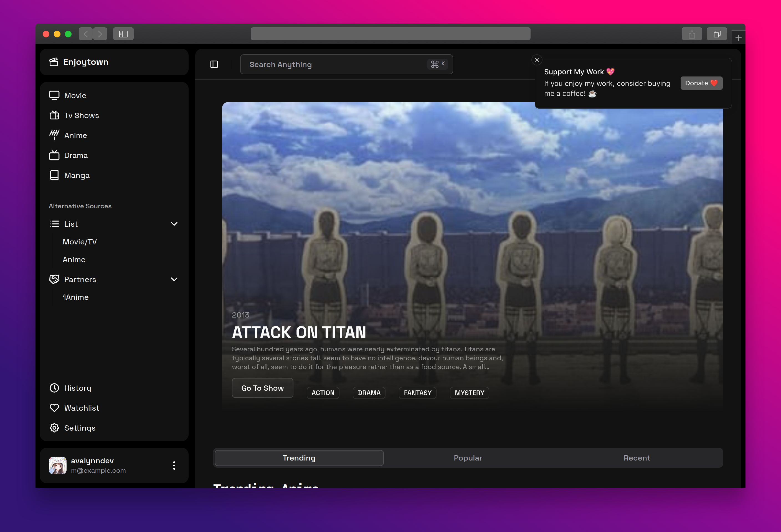Toggle the browser sidebar button
This screenshot has height=532, width=781.
(x=123, y=34)
